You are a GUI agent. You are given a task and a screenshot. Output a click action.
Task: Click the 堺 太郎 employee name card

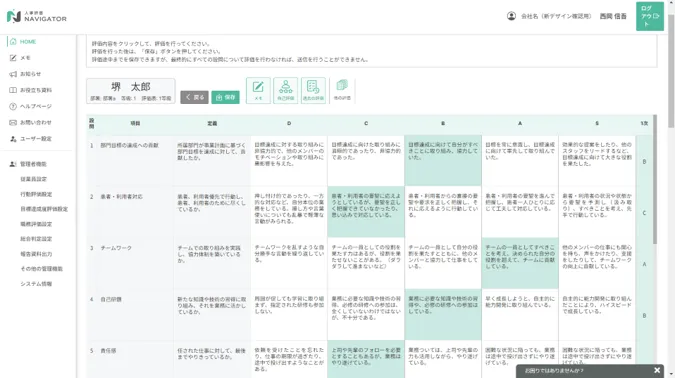click(130, 91)
